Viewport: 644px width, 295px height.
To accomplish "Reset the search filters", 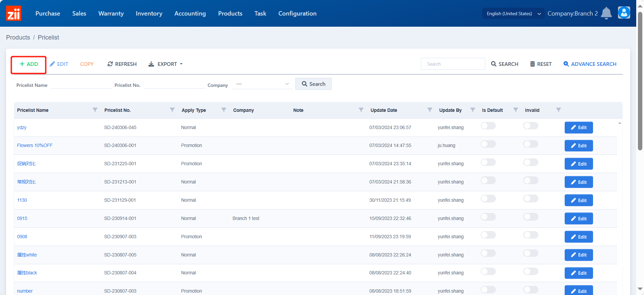I will (x=541, y=64).
